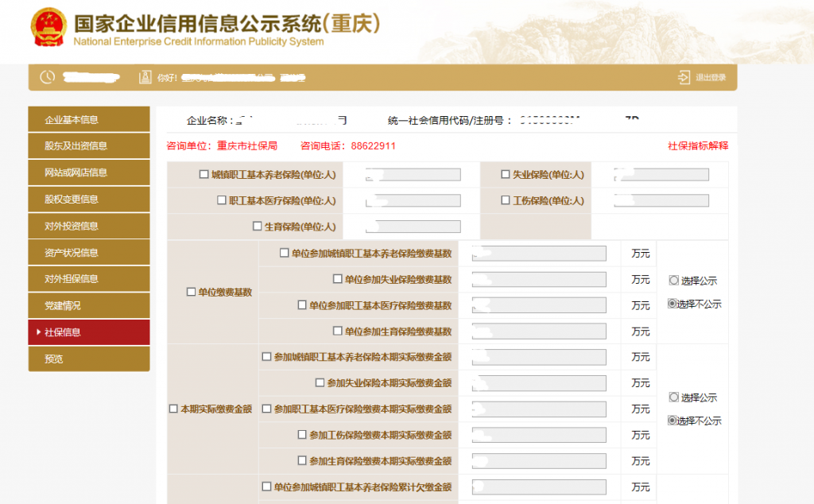Open the 党建情况 sidebar section
Viewport: 814px width, 504px height.
(88, 305)
